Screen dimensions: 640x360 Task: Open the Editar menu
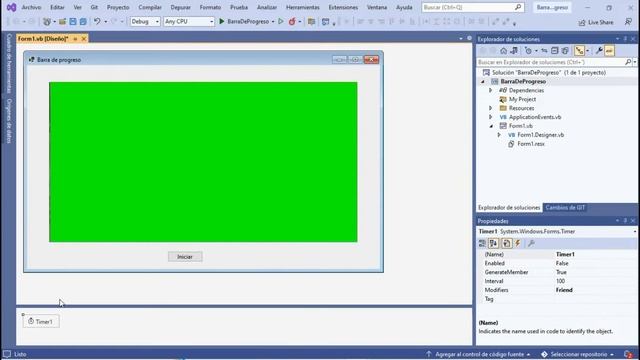(x=57, y=7)
